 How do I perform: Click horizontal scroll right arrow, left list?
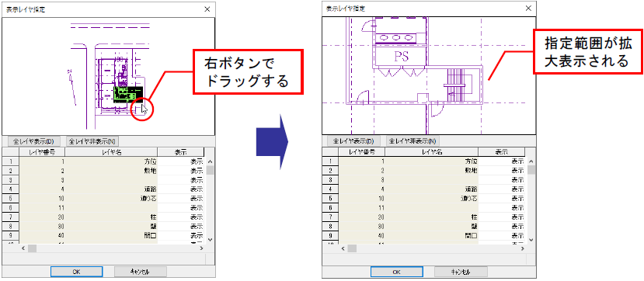coord(201,248)
